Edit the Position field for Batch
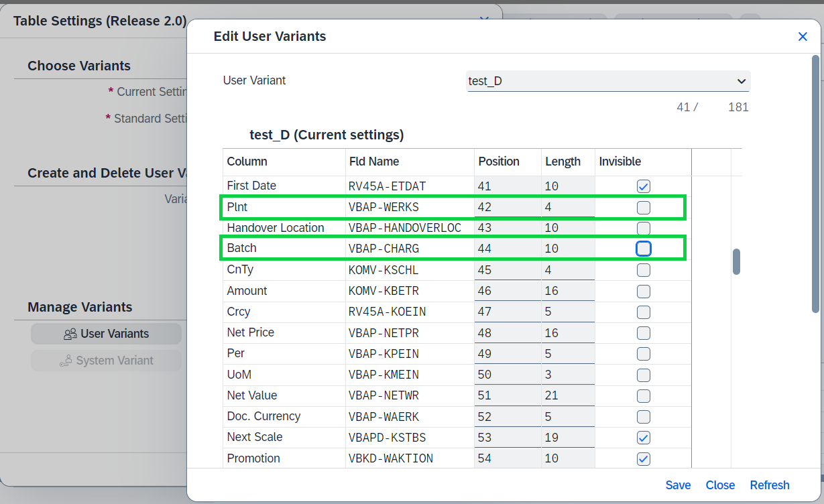 click(x=508, y=249)
